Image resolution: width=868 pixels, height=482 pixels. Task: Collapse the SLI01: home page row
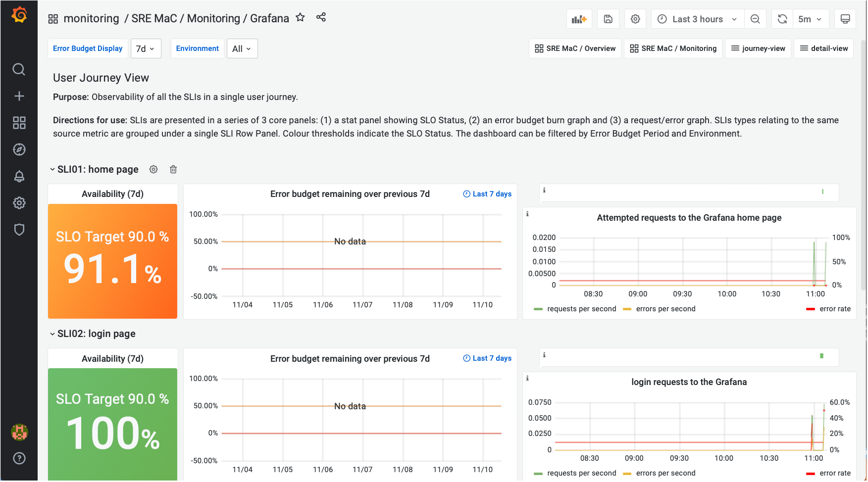pos(94,169)
